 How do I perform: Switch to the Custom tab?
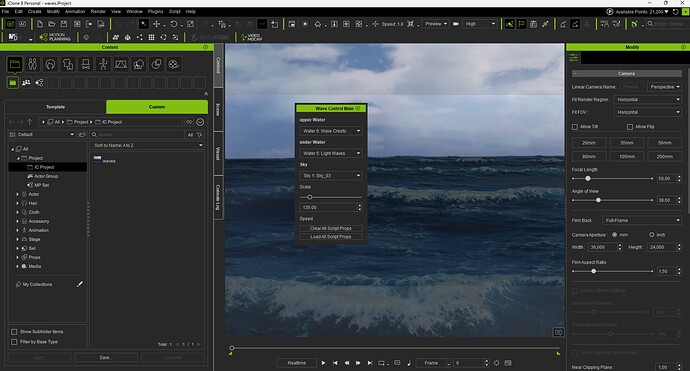157,107
